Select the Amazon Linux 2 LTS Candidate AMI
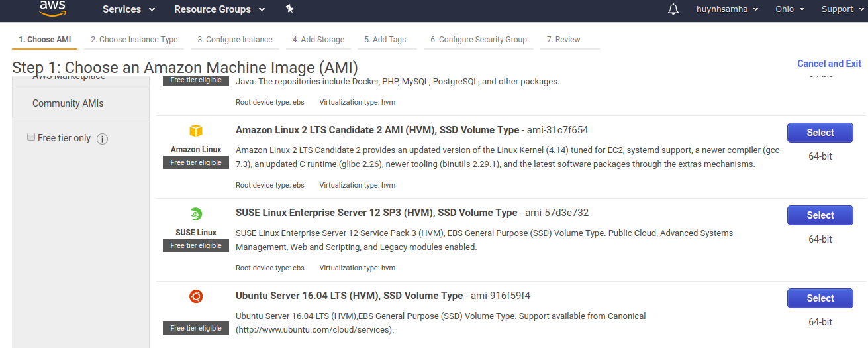868x348 pixels. (820, 133)
